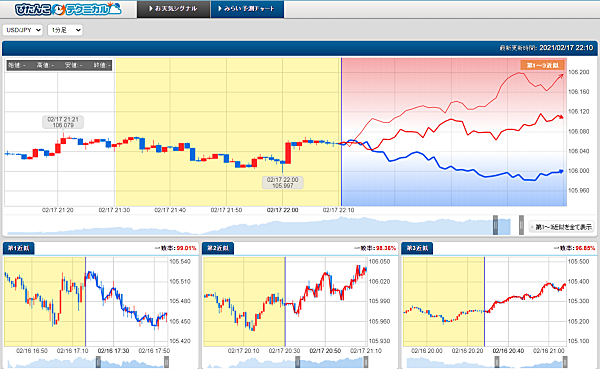Click the 98.36% match rate text
The image size is (600, 369).
(386, 248)
